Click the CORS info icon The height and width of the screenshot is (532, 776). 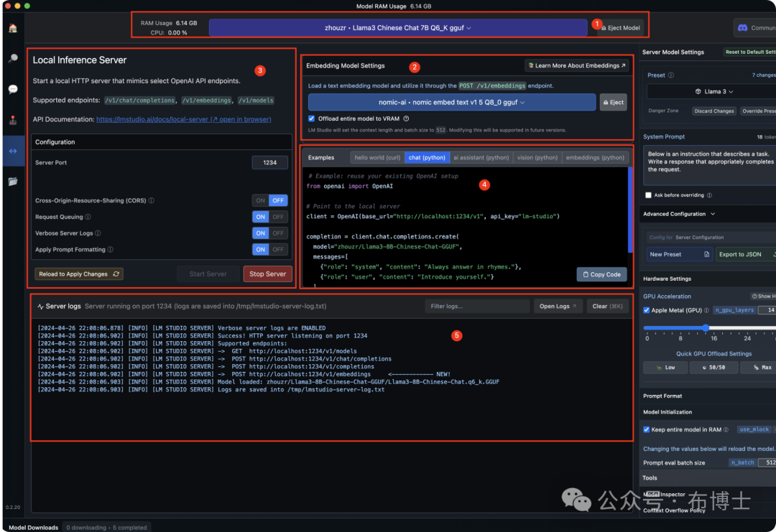coord(152,200)
